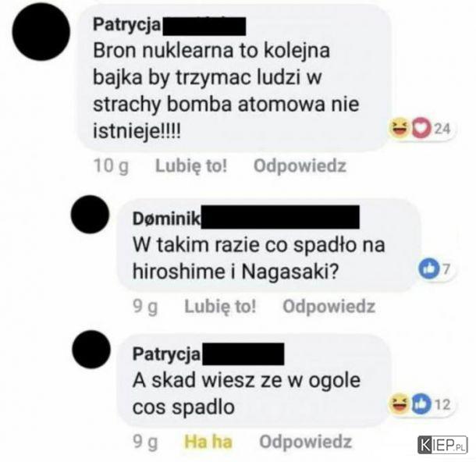Click "Odpowiedz" under the last reply
The width and height of the screenshot is (476, 462).
pyautogui.click(x=305, y=442)
